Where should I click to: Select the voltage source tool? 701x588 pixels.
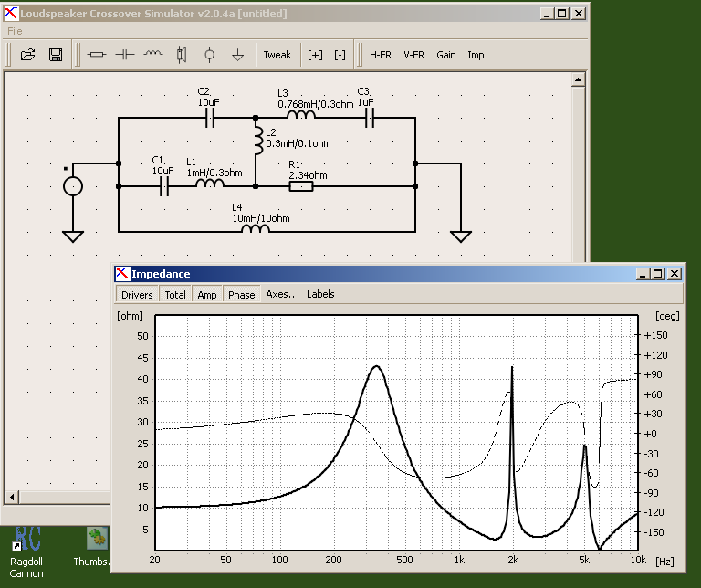click(209, 55)
